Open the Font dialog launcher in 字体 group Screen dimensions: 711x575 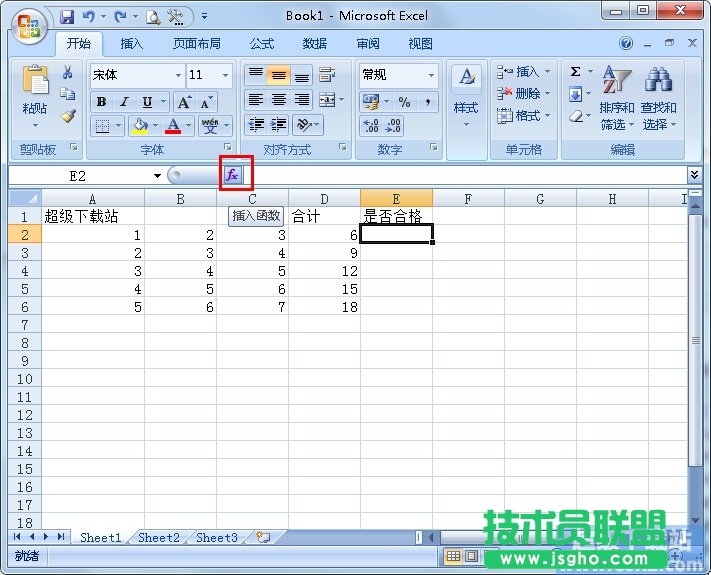[x=228, y=147]
